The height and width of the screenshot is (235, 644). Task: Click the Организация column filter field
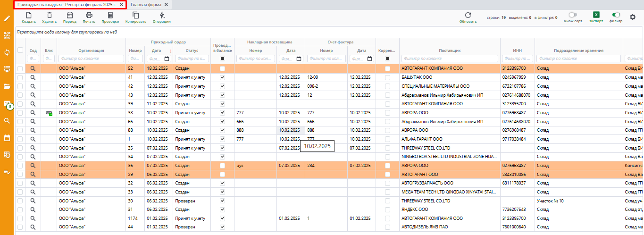[92, 59]
